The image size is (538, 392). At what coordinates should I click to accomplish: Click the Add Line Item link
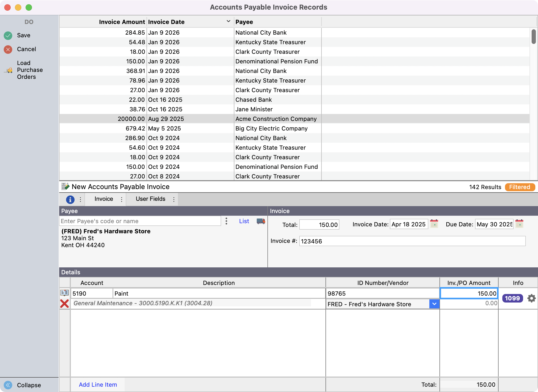[98, 385]
